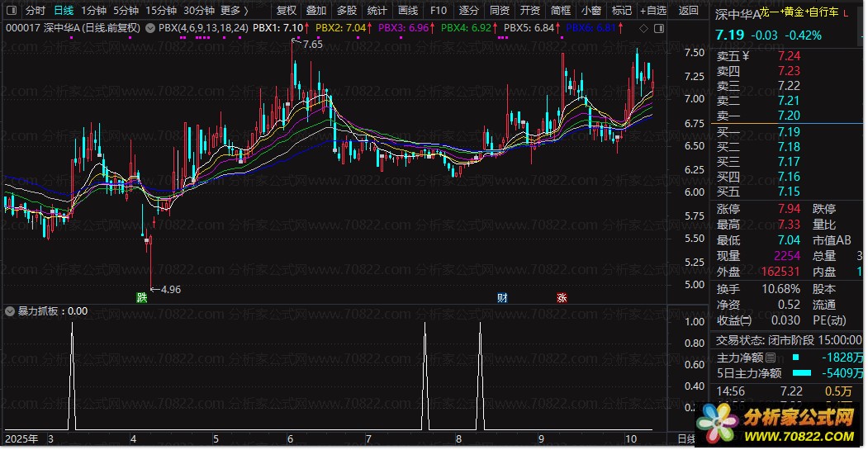This screenshot has width=868, height=450.
Task: Open the 多股 multi-stock view
Action: coord(347,11)
